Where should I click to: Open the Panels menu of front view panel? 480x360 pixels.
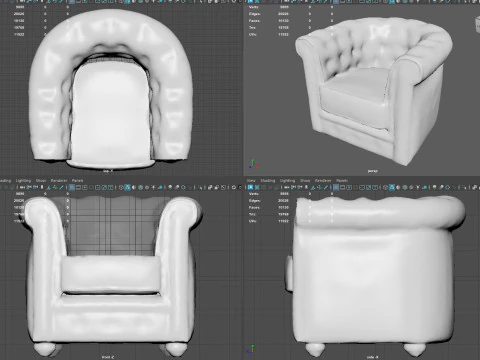tap(77, 180)
